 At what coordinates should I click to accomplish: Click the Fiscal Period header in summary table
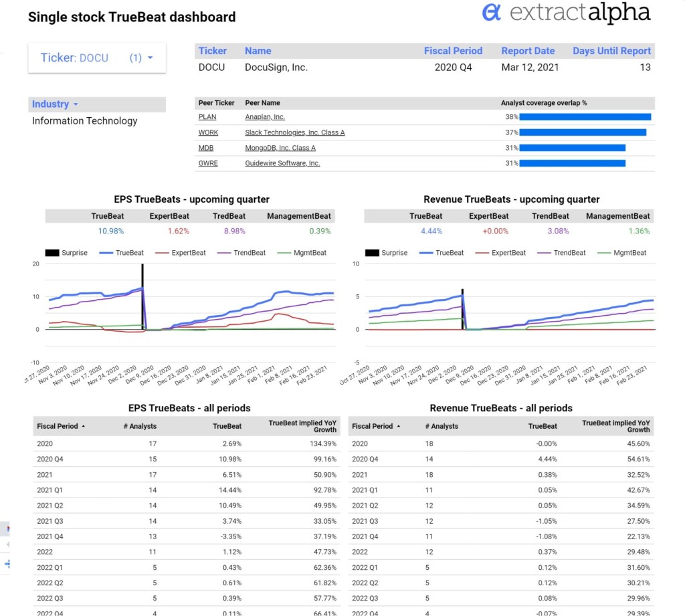[453, 51]
